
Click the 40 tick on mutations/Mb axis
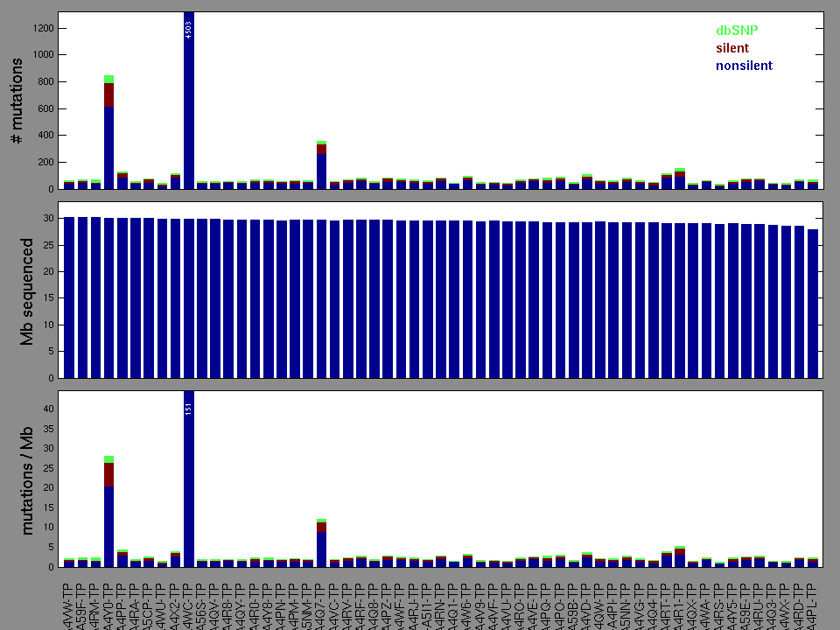pyautogui.click(x=49, y=409)
